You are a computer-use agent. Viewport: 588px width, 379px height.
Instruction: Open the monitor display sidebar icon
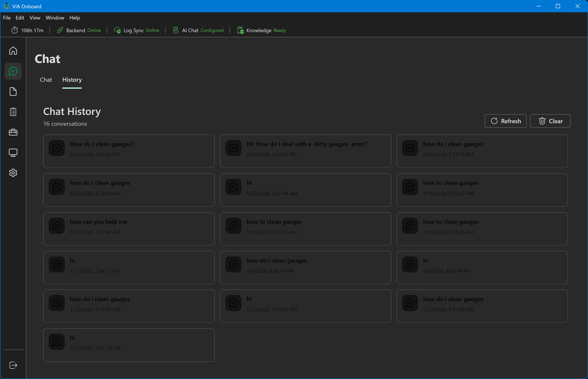coord(13,153)
